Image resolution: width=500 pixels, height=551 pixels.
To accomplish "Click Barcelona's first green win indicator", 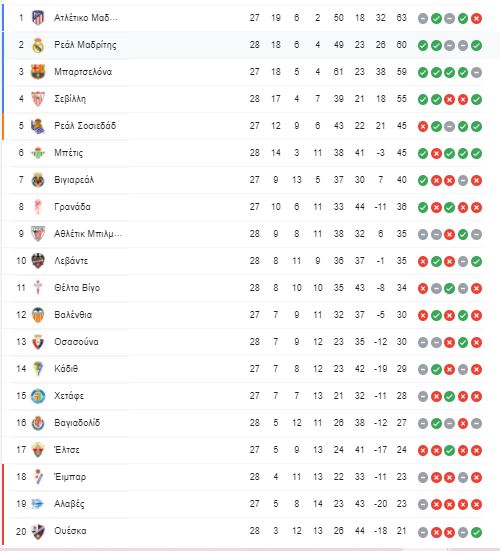I will (423, 72).
